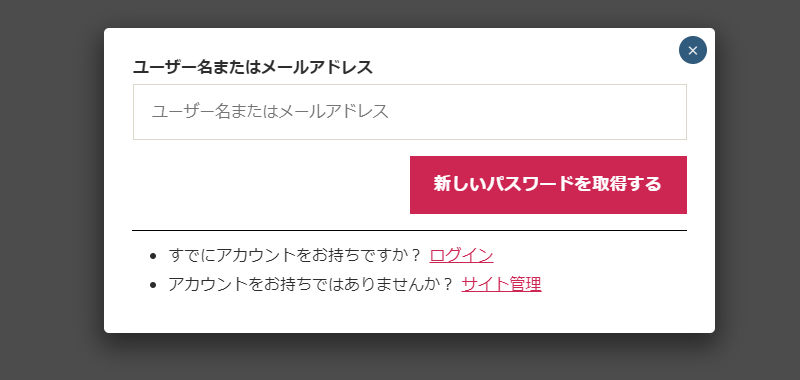Click the gray placeholder text inside the email box
This screenshot has height=380, width=800.
[270, 111]
